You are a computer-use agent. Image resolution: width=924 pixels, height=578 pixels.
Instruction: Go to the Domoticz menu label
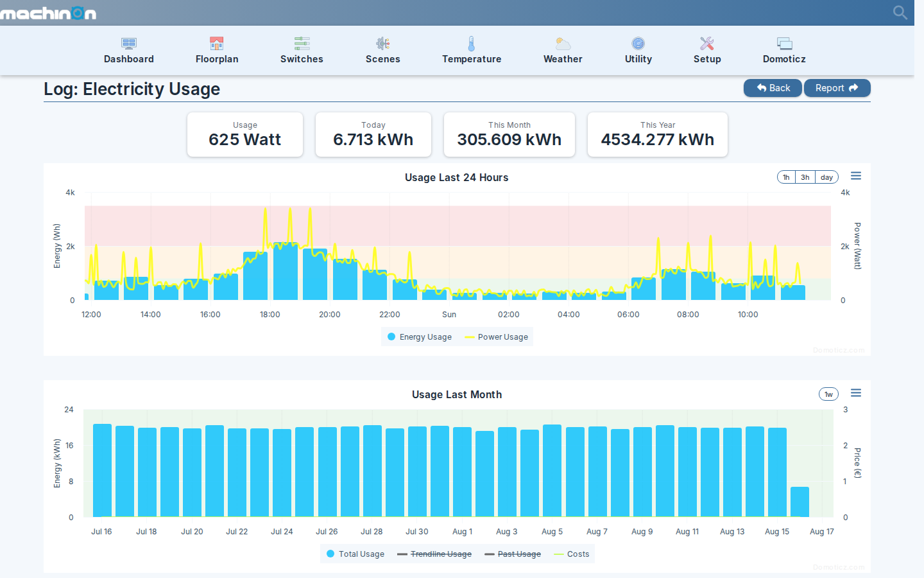pyautogui.click(x=785, y=59)
